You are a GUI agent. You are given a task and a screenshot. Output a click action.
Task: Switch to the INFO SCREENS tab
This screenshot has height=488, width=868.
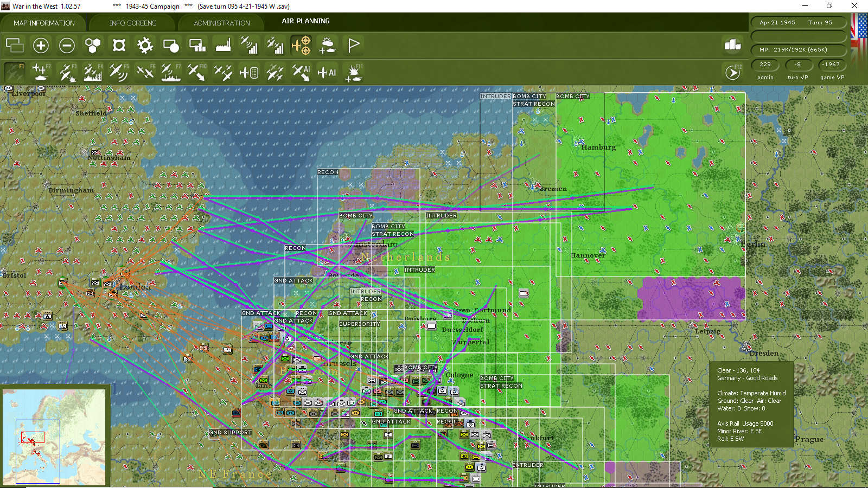[133, 23]
